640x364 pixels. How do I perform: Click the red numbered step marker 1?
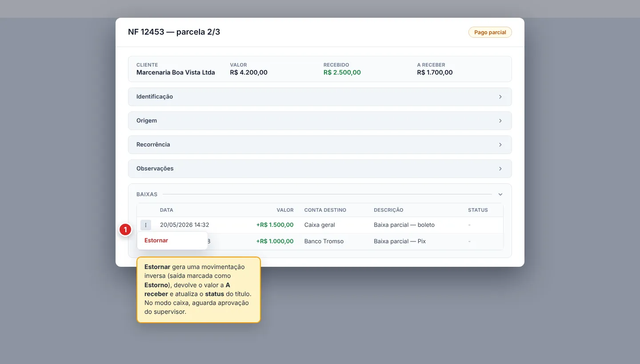click(126, 229)
